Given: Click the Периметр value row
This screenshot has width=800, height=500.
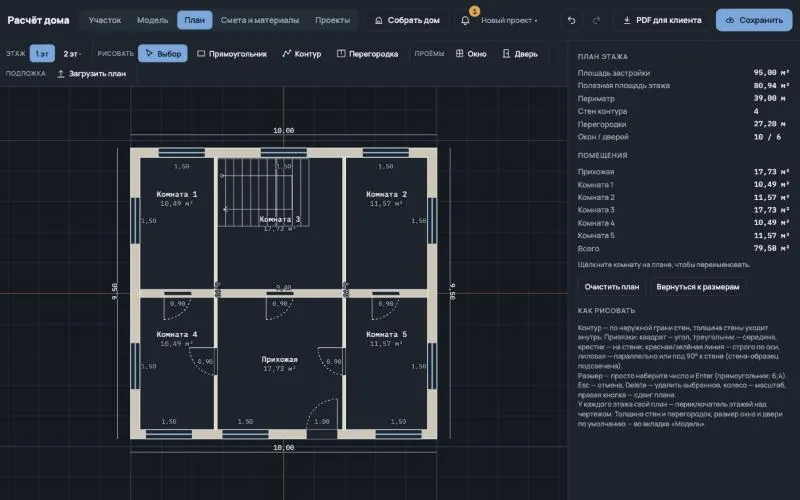Looking at the screenshot, I should (x=684, y=98).
